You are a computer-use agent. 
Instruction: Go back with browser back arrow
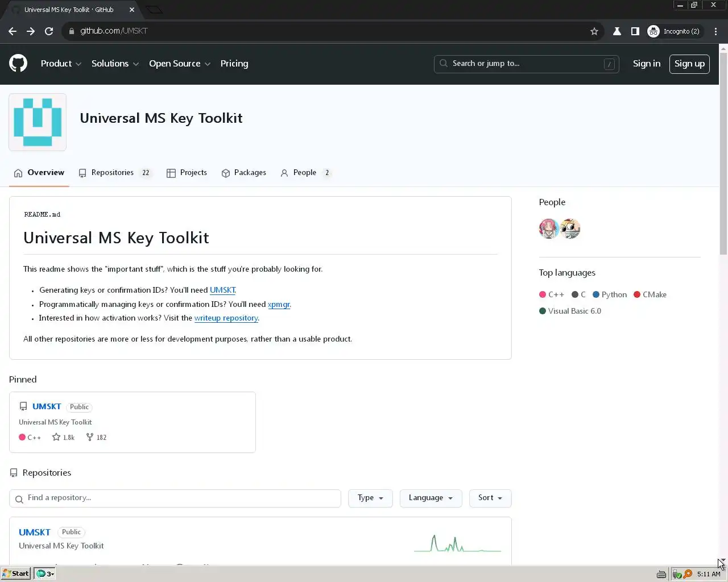point(13,31)
